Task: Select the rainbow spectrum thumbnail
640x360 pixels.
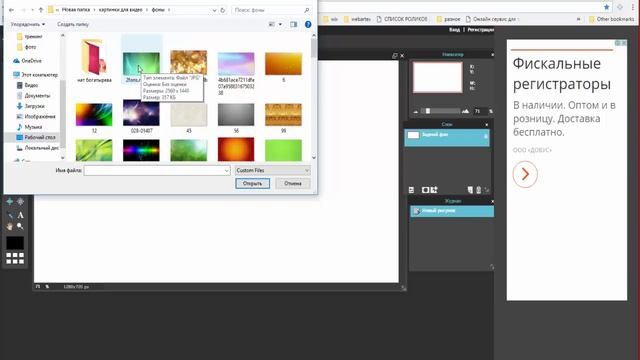Action: [141, 150]
